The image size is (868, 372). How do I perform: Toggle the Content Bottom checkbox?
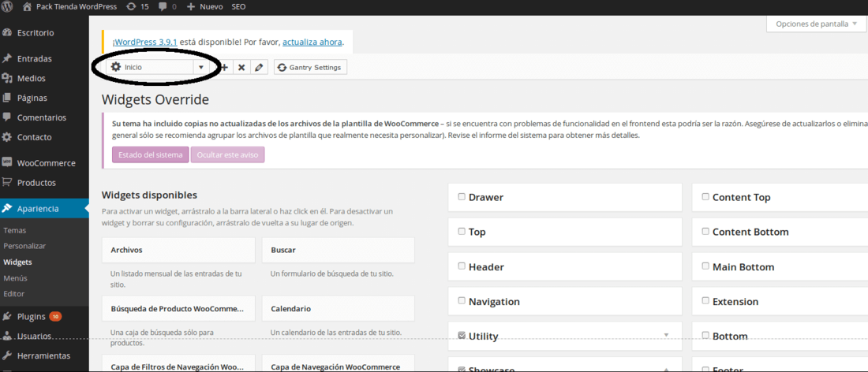pyautogui.click(x=705, y=231)
